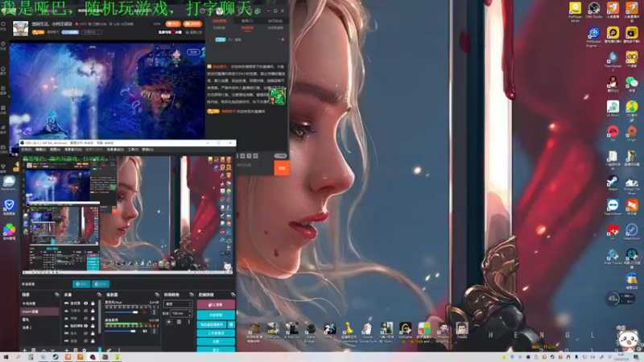The width and height of the screenshot is (644, 362).
Task: Open source properties gear in sources toolbar
Action: click(85, 350)
